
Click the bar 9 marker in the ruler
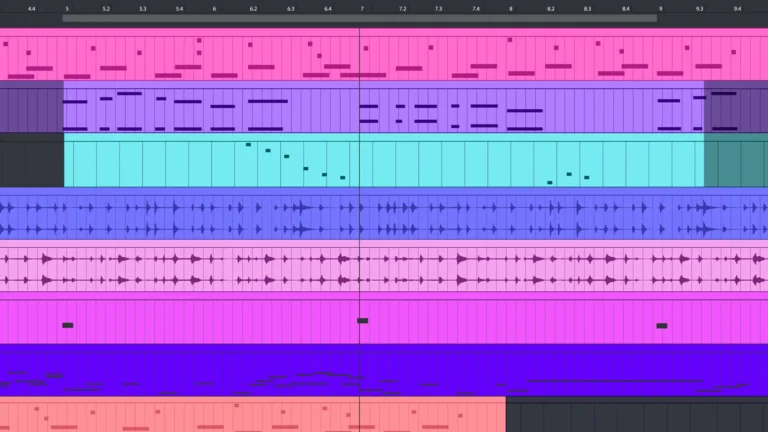coord(660,8)
